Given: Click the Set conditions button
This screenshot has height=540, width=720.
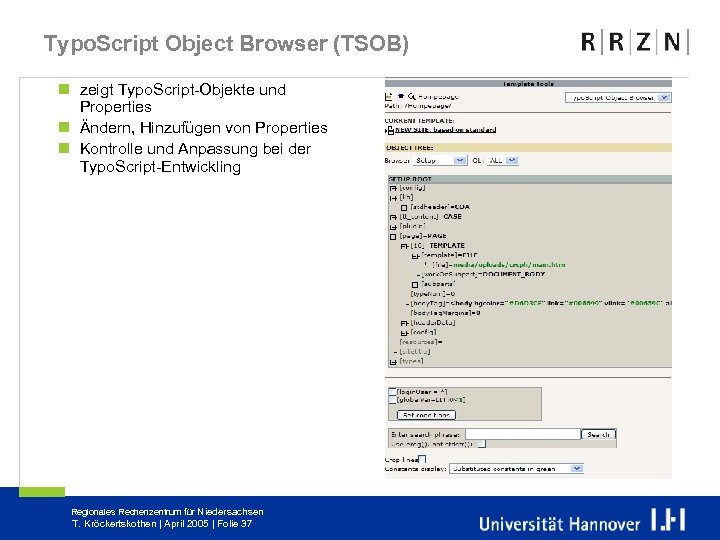Looking at the screenshot, I should click(426, 415).
